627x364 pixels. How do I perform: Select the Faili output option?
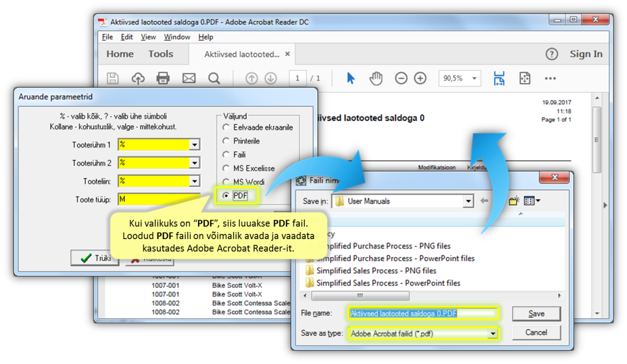pos(226,155)
